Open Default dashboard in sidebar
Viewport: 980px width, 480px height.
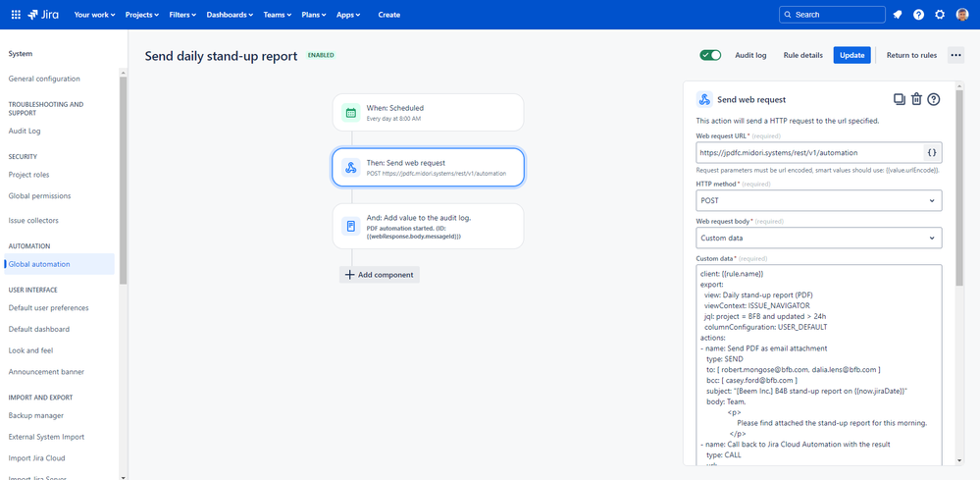tap(39, 329)
